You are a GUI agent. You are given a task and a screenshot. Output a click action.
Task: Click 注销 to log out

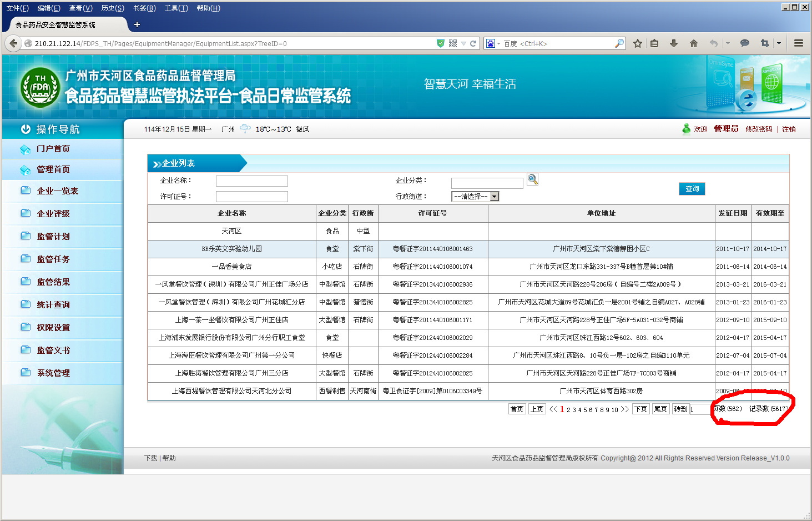point(789,129)
